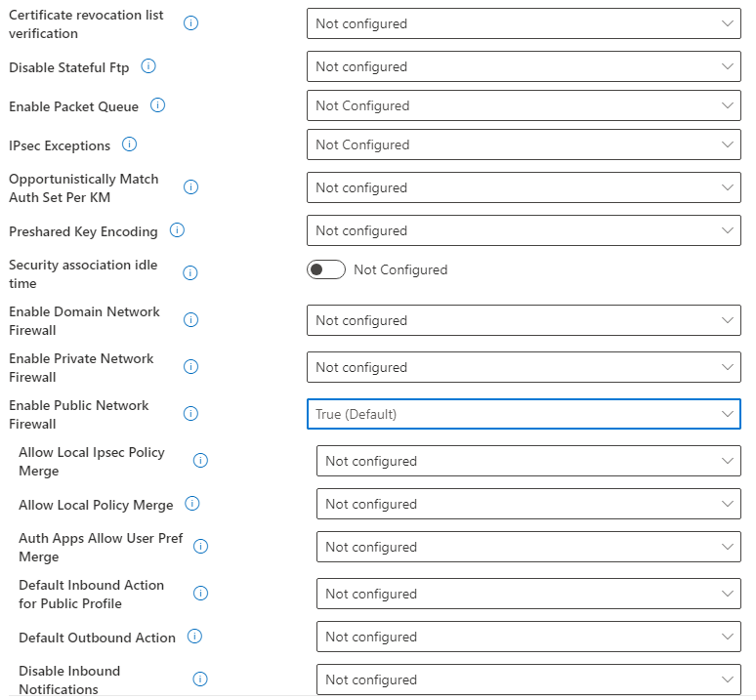View info for Certificate revocation list verification

[190, 22]
